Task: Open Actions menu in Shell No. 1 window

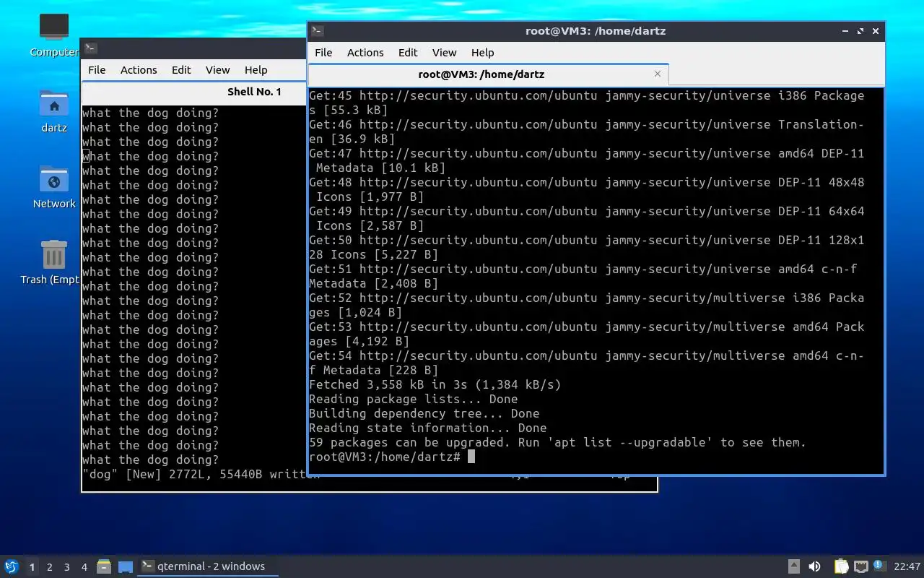Action: (x=139, y=69)
